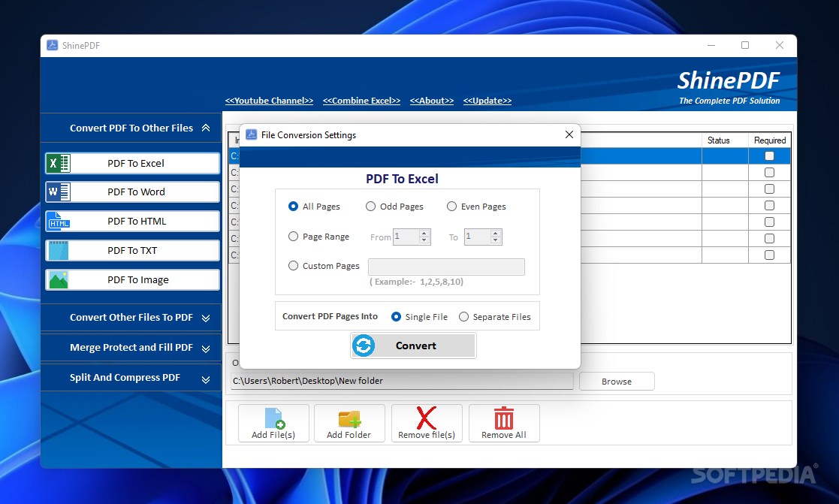839x504 pixels.
Task: Click the PDF To HTML icon
Action: coord(59,221)
